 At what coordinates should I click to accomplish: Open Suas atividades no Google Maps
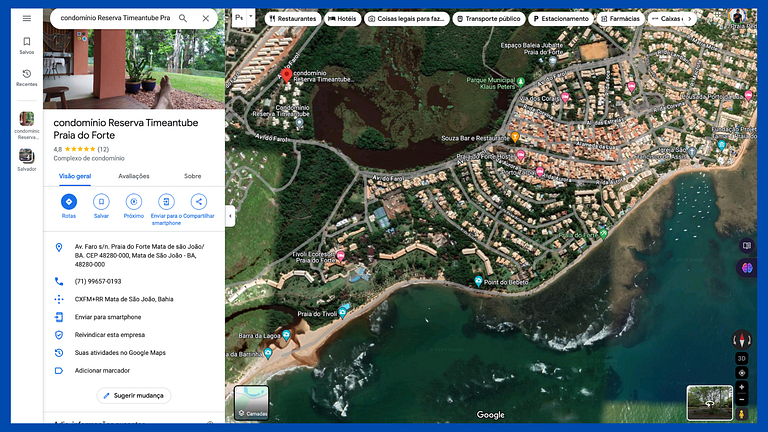(134, 353)
